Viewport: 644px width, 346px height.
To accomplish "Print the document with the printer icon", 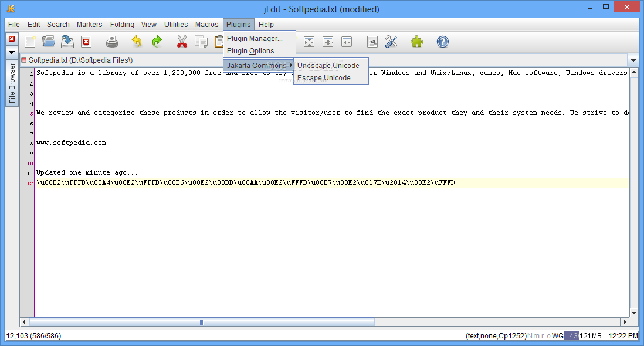I will 111,42.
